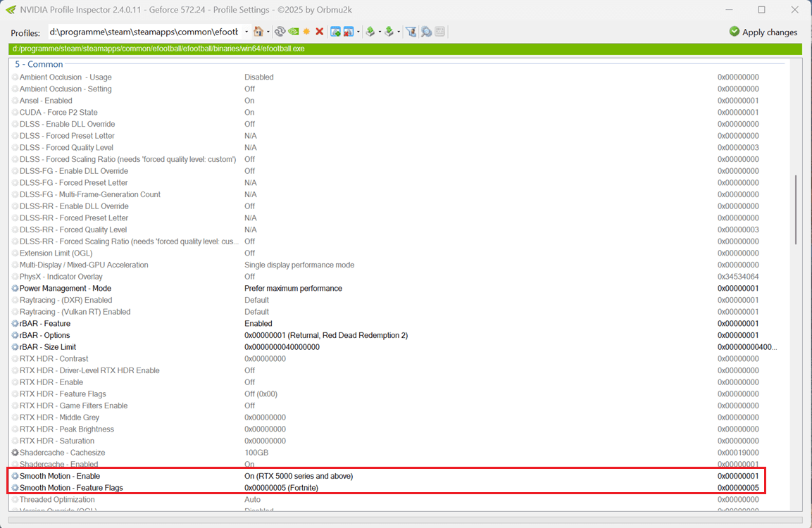Image resolution: width=812 pixels, height=528 pixels.
Task: Click the gear icon beside Power Management - Mode
Action: (15, 289)
